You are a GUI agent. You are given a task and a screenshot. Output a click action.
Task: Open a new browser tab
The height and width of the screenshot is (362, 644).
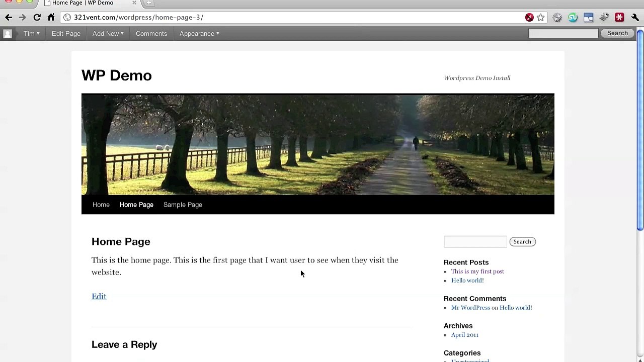point(149,3)
